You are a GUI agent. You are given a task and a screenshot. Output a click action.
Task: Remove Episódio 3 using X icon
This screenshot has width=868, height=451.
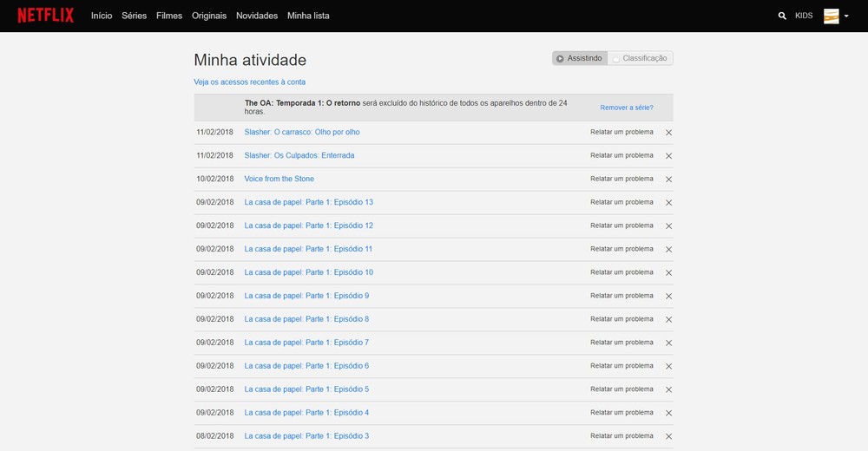[x=668, y=436]
